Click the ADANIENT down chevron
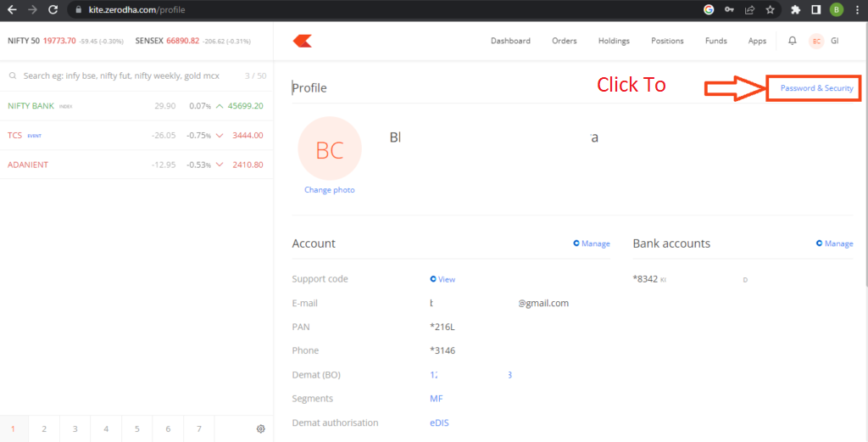The width and height of the screenshot is (868, 442). pos(220,165)
